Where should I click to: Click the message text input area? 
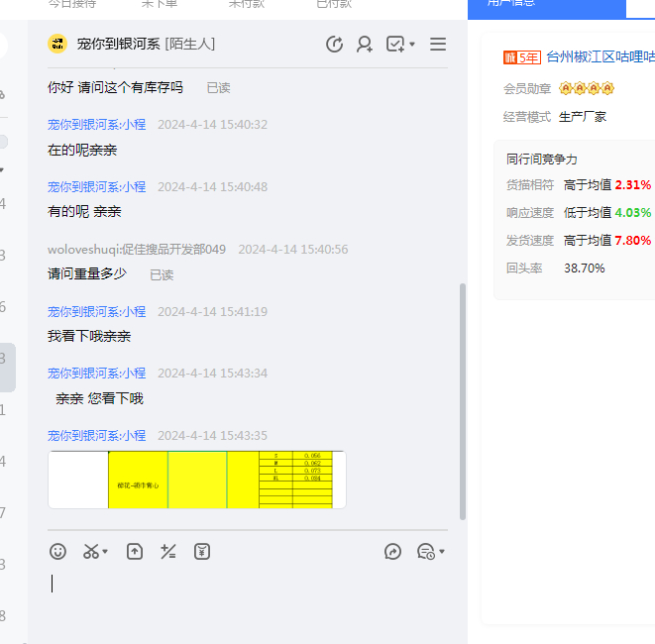pos(248,594)
